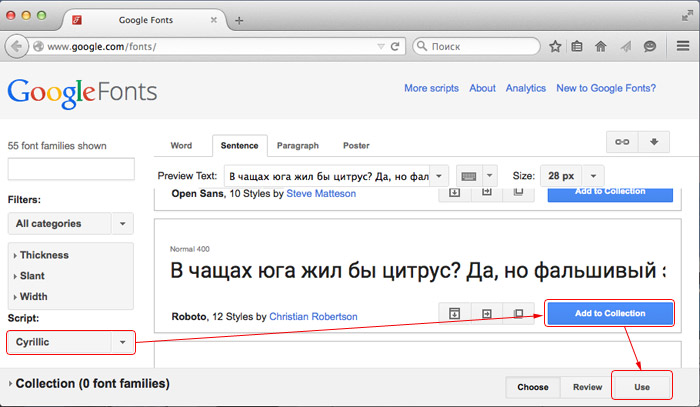Select the Choose step button
The width and height of the screenshot is (700, 407).
pyautogui.click(x=533, y=387)
